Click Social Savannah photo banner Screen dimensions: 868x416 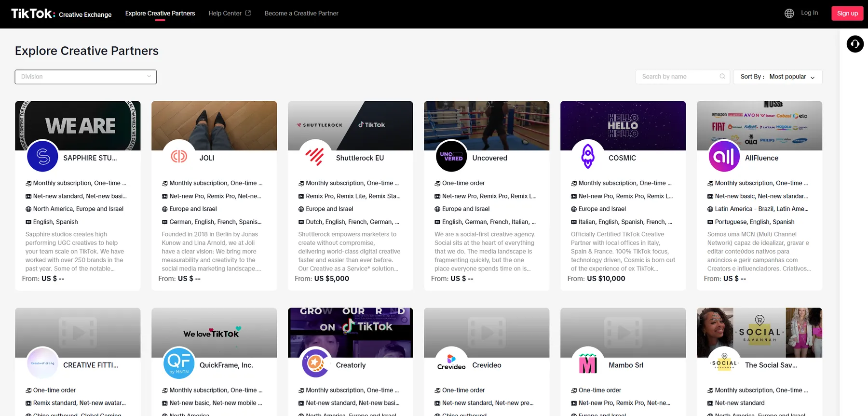pyautogui.click(x=759, y=333)
